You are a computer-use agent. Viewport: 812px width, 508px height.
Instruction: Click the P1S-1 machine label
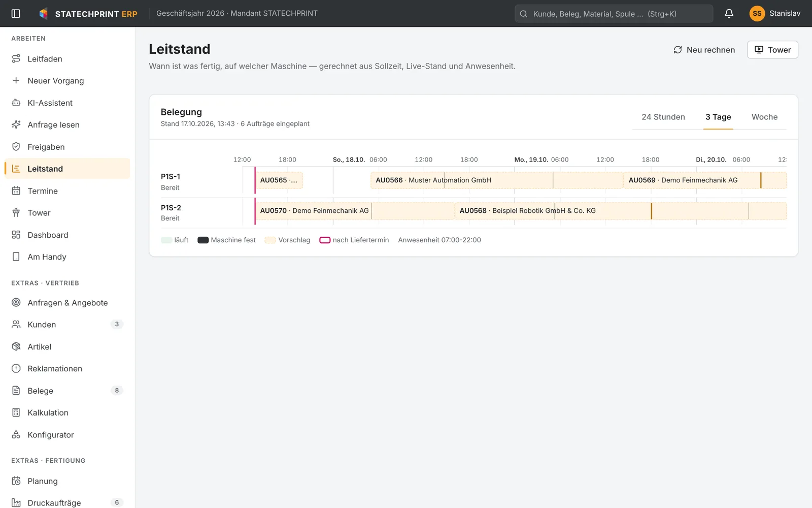click(171, 177)
